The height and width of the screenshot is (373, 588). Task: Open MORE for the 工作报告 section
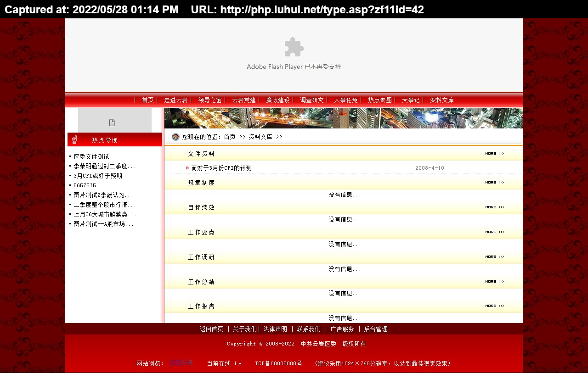click(x=495, y=306)
